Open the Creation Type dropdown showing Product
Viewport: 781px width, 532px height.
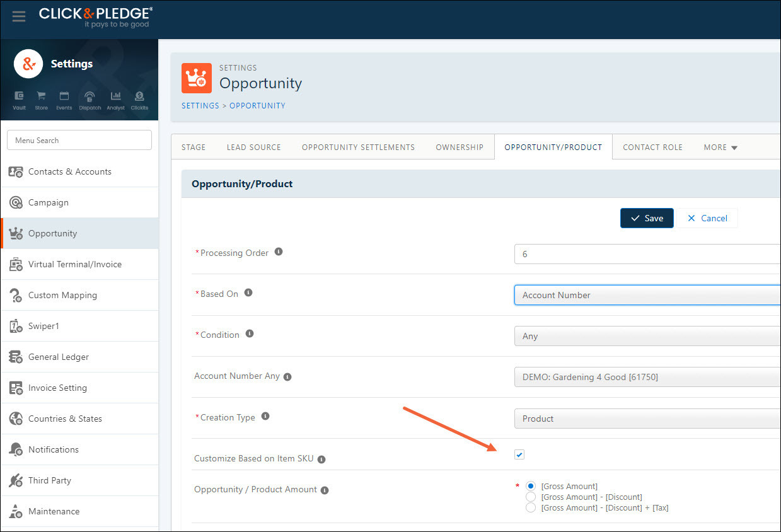(647, 419)
